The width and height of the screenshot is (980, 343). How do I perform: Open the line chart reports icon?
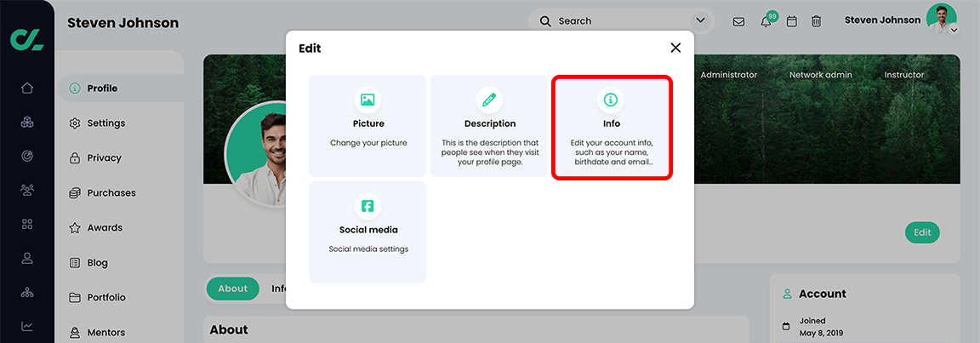pos(27,325)
